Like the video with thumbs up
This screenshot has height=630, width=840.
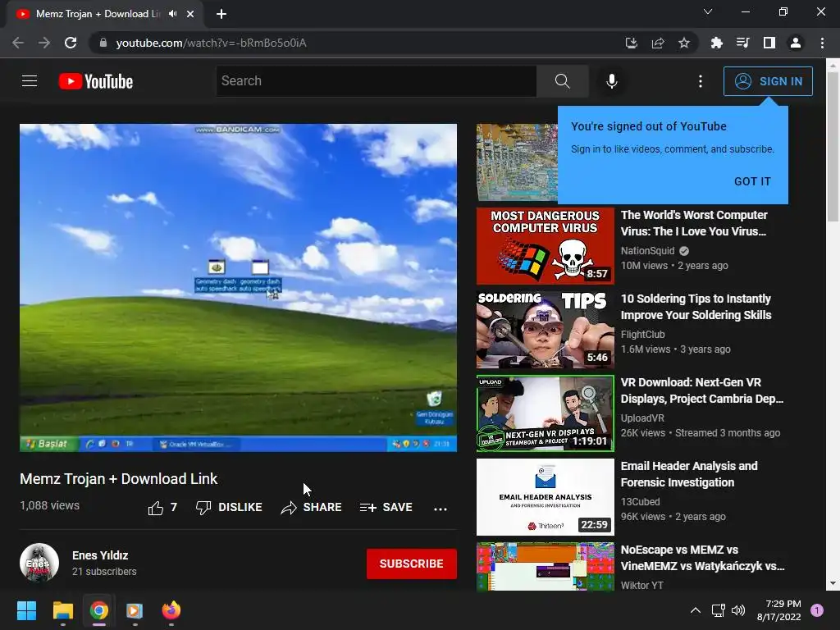pyautogui.click(x=162, y=507)
